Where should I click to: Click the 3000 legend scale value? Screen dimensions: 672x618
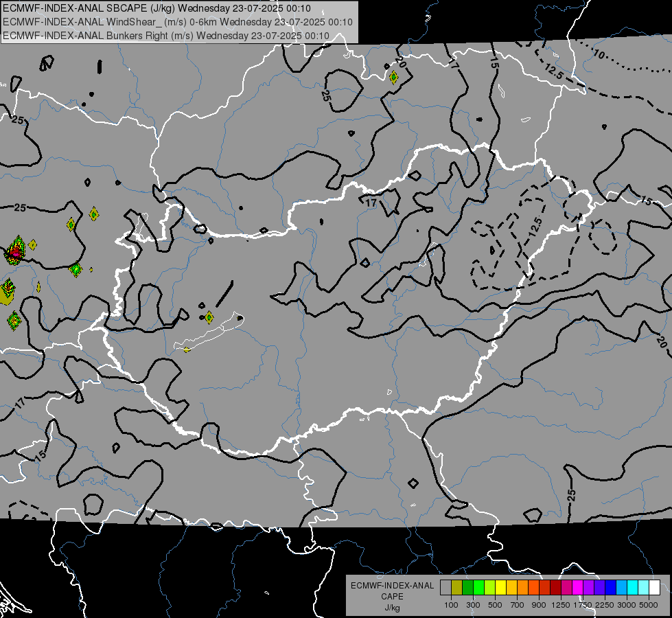627,605
